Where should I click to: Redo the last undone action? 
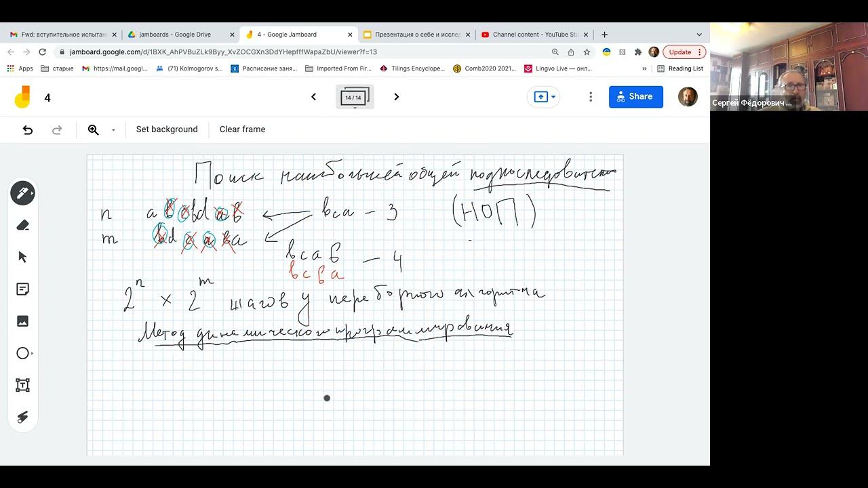coord(57,129)
